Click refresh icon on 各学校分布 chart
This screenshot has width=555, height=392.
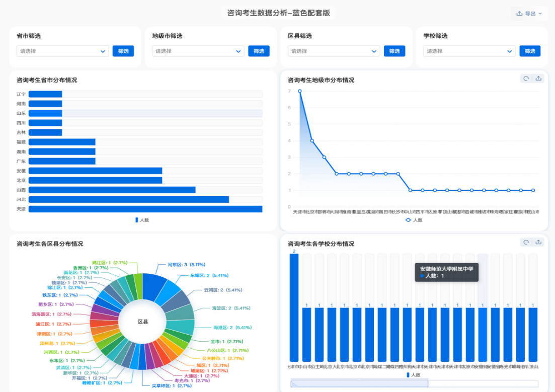click(526, 243)
